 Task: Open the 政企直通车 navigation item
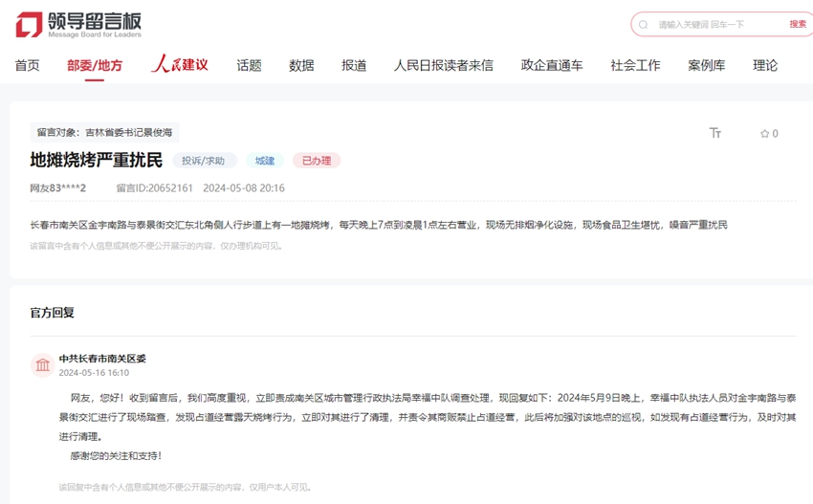point(552,65)
